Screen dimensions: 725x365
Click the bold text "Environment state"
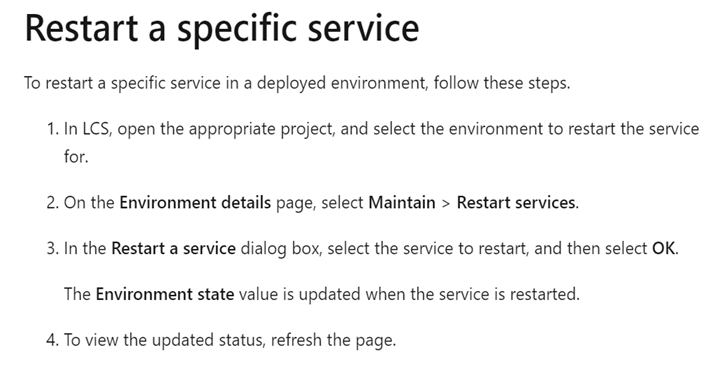coord(165,294)
